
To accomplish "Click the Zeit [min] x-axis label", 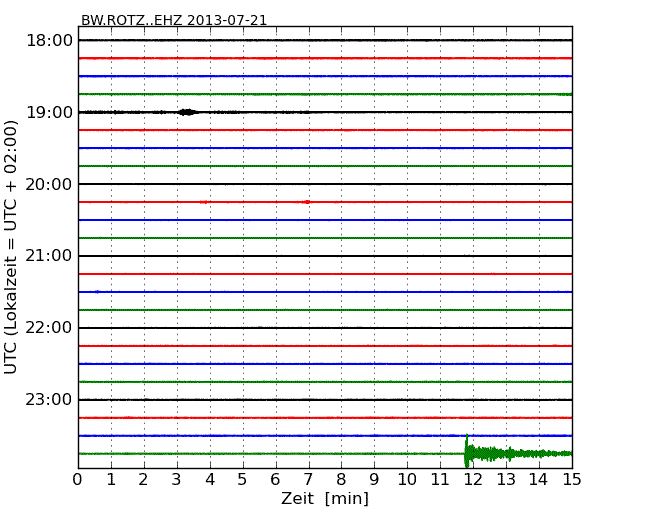I will coord(325,498).
